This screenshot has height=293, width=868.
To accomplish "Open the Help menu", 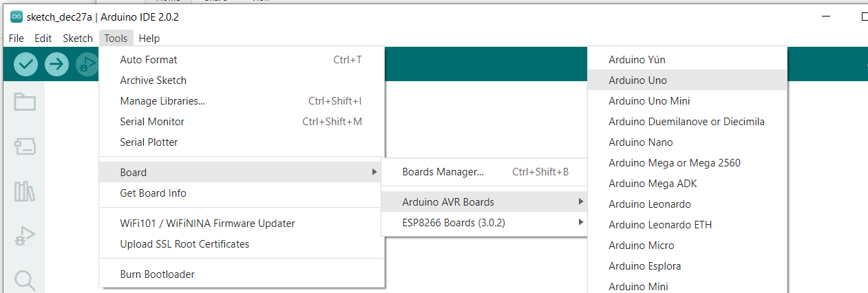I will 149,39.
